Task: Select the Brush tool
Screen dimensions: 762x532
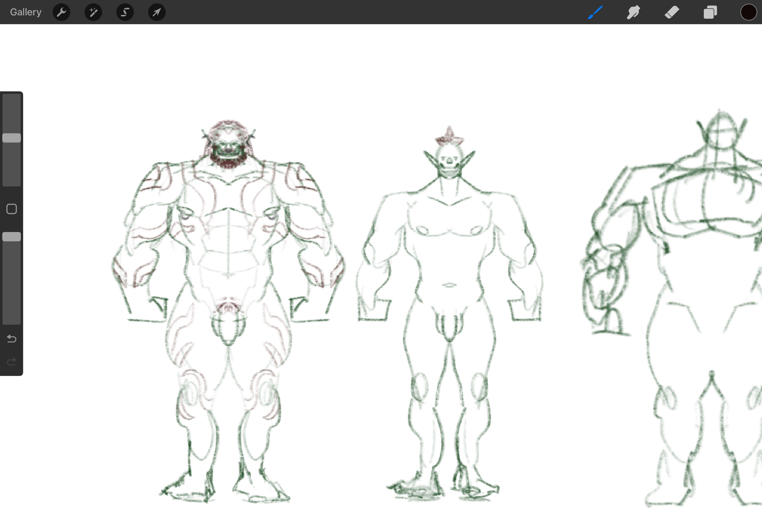Action: pos(595,12)
